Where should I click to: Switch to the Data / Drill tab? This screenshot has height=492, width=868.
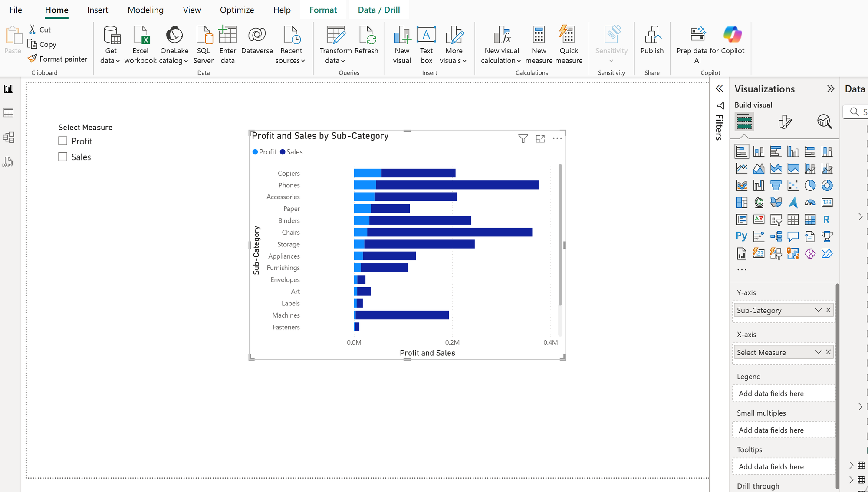coord(378,10)
